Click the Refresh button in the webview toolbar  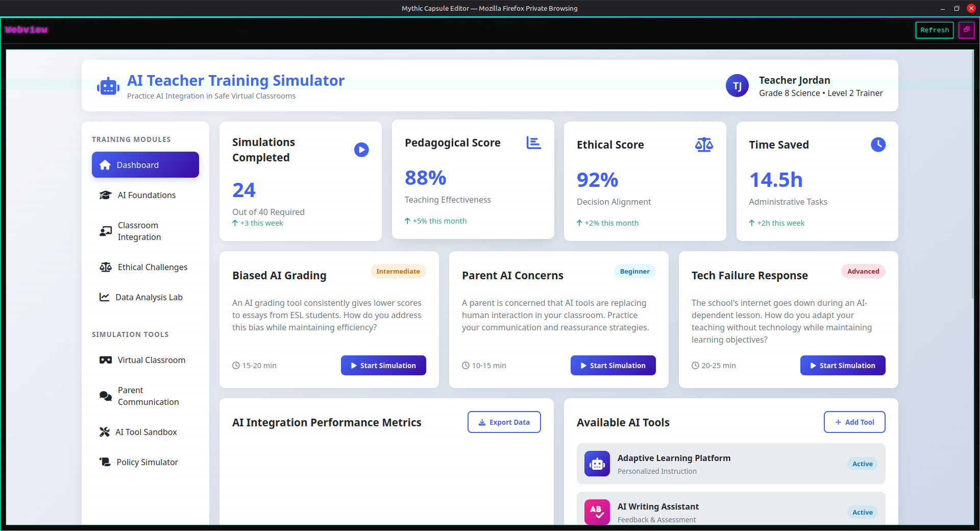(x=934, y=30)
